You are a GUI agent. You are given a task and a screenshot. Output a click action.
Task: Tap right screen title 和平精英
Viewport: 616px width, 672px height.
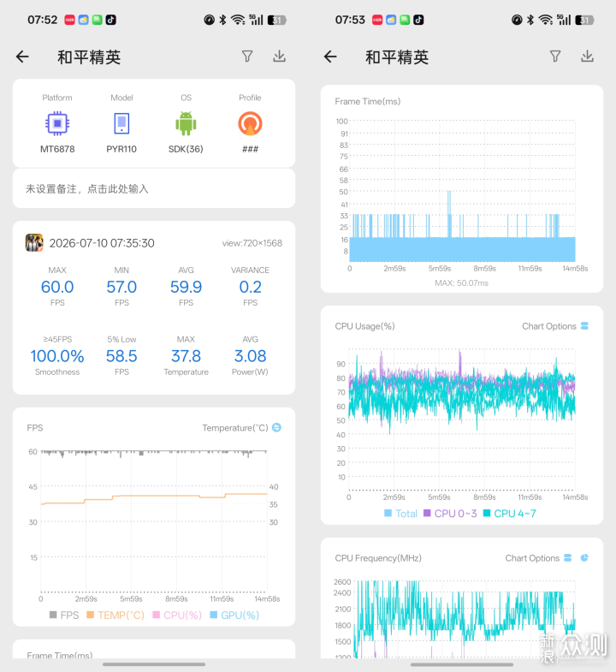397,57
